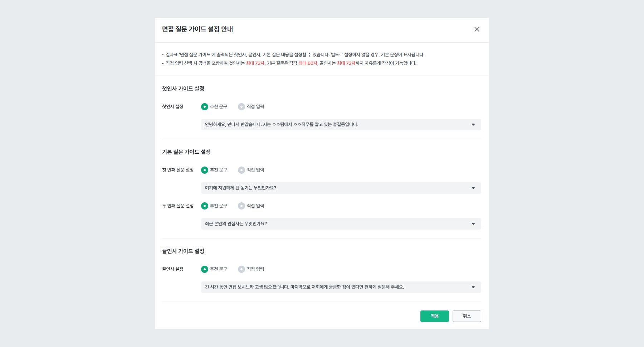Click the green 적용 button
The width and height of the screenshot is (644, 347).
[434, 316]
